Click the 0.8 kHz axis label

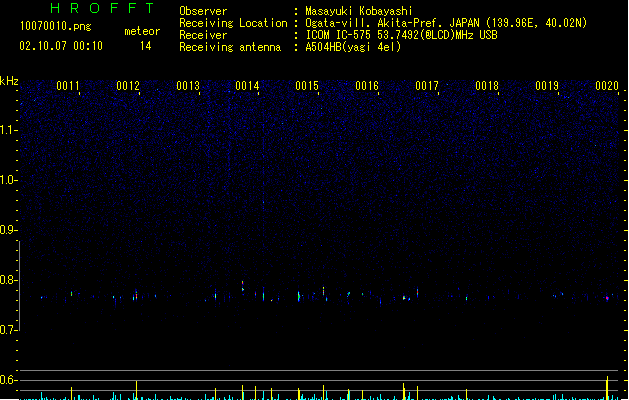tap(8, 280)
